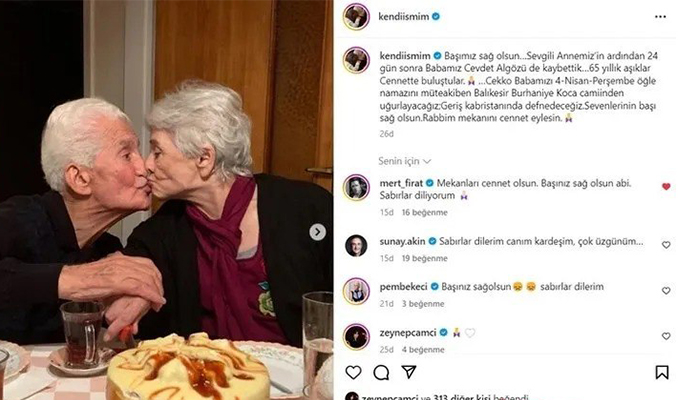Image resolution: width=678 pixels, height=400 pixels.
Task: Like the post with the heart icon
Action: tap(353, 372)
